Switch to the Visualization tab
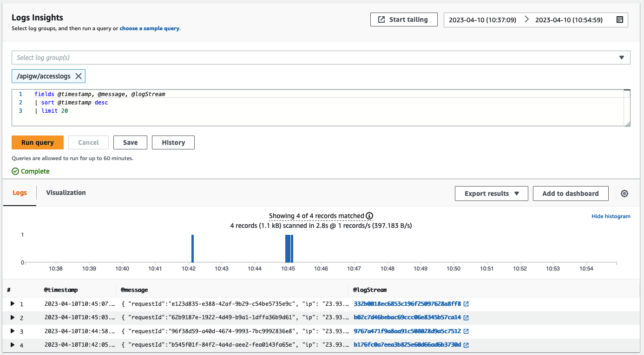Image resolution: width=644 pixels, height=355 pixels. (x=66, y=193)
